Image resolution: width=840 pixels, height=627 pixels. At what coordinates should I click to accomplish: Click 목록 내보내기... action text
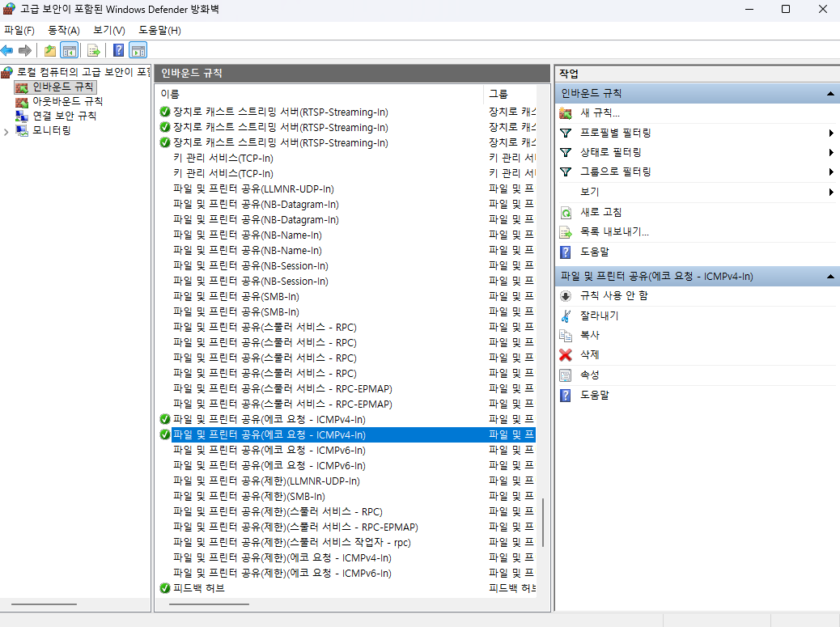[x=614, y=232]
